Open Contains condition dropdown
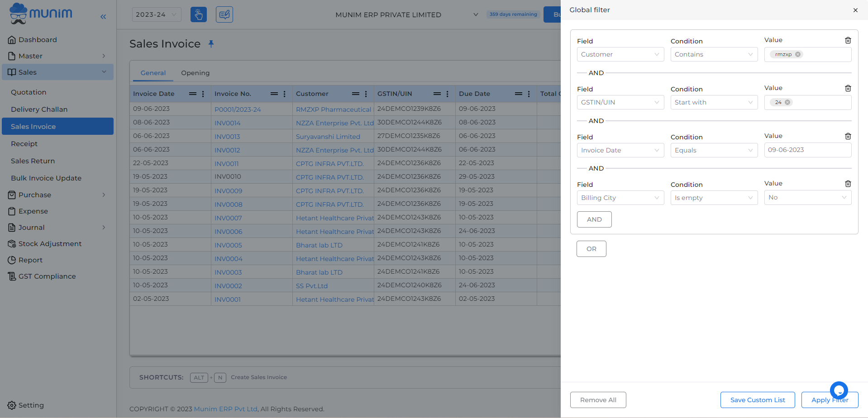 pyautogui.click(x=714, y=54)
